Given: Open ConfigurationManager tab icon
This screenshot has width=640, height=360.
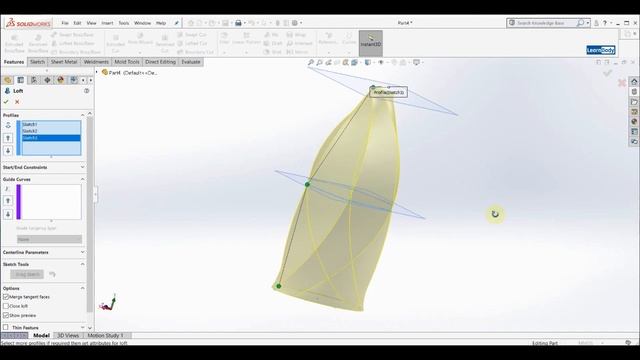Looking at the screenshot, I should [34, 80].
